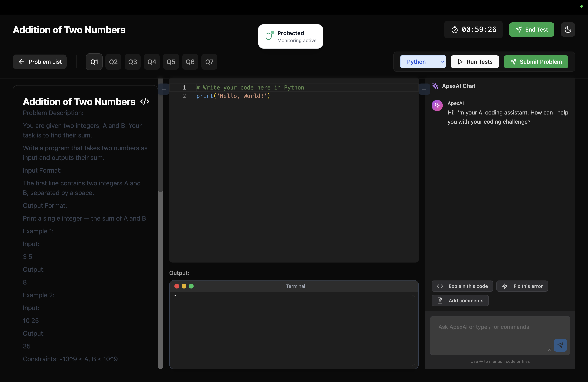The image size is (588, 382).
Task: Click the green terminal dot
Action: click(191, 286)
